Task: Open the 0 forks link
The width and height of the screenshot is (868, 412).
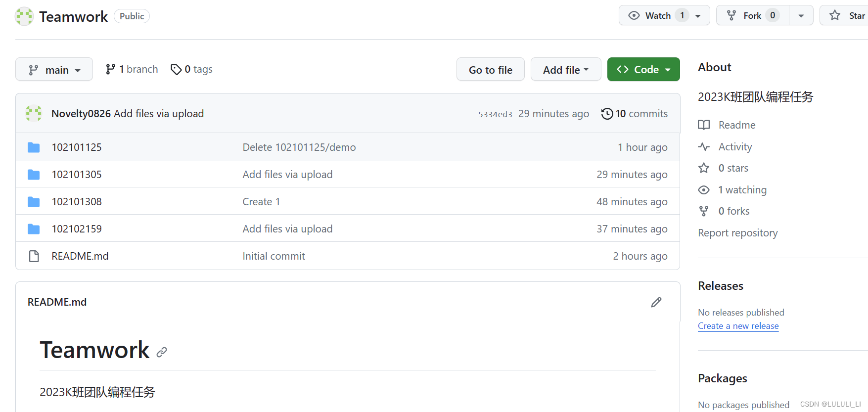Action: (734, 211)
